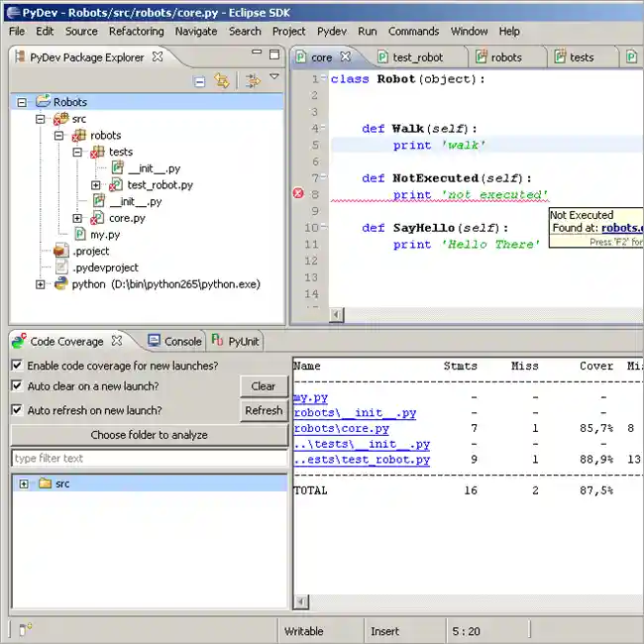This screenshot has width=644, height=644.
Task: Fold the SayHello method at line 10
Action: pos(324,226)
